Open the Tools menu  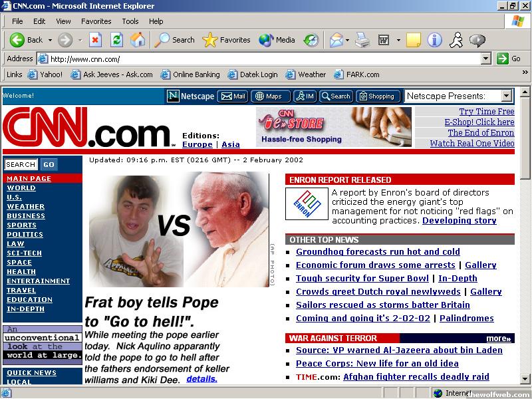tap(130, 21)
